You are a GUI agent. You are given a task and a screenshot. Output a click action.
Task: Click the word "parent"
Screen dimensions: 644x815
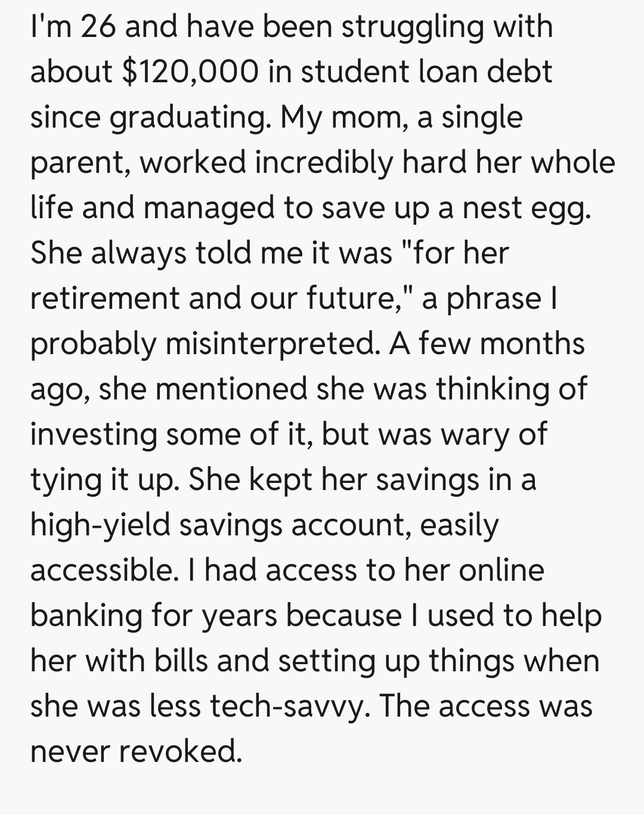(78, 162)
